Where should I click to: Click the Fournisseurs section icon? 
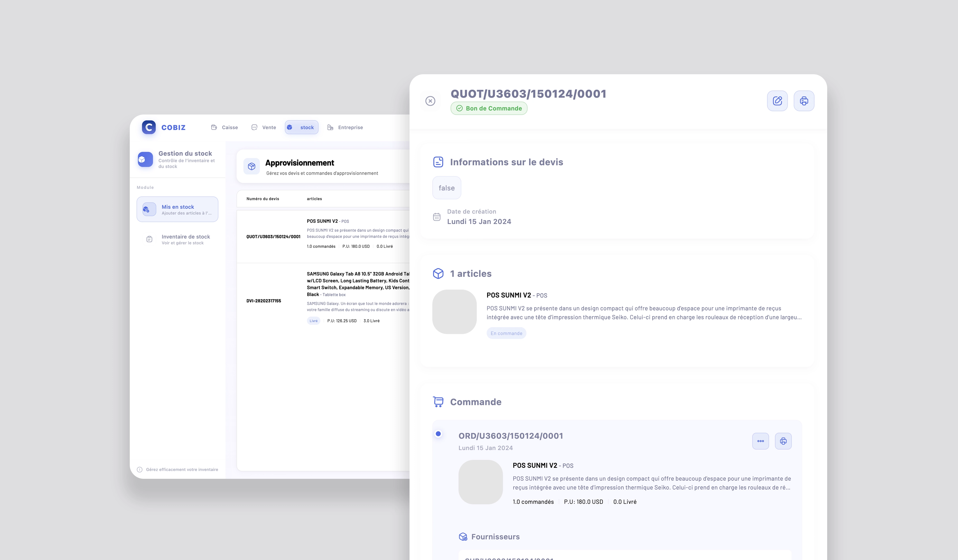coord(463,536)
